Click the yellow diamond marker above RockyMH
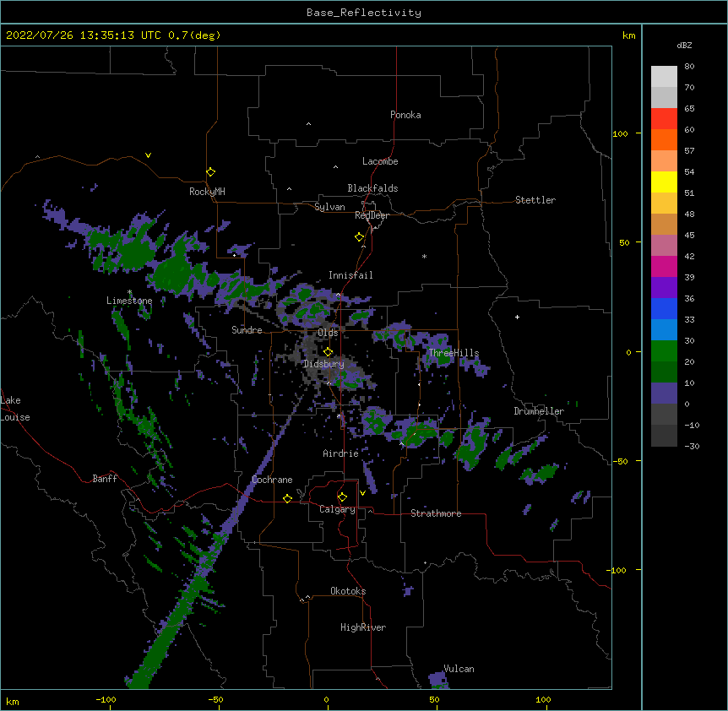 pyautogui.click(x=211, y=172)
